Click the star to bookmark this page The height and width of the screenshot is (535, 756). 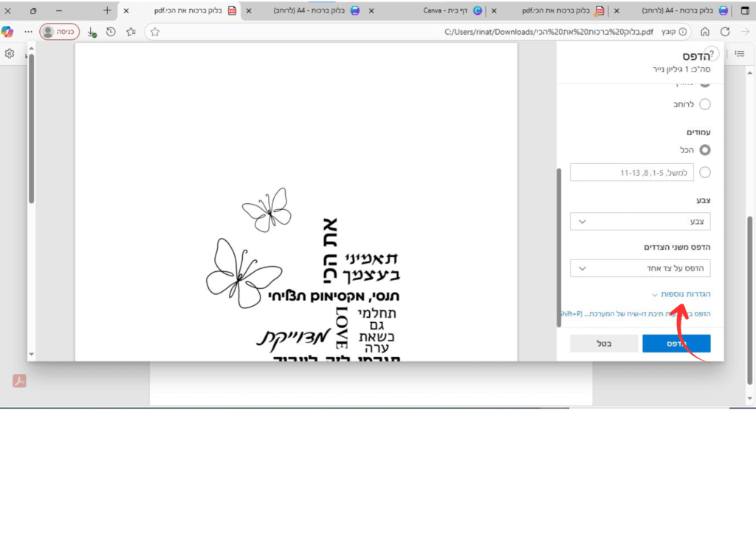point(155,32)
